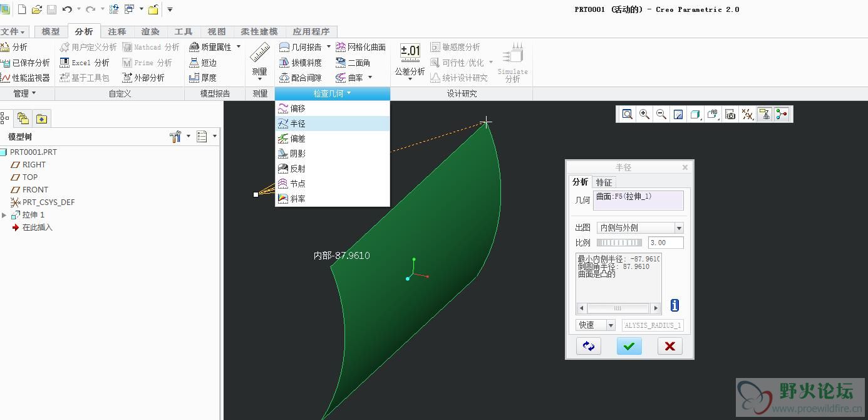Click the 几何 collector field 曲面:F5
The height and width of the screenshot is (420, 868).
point(639,201)
